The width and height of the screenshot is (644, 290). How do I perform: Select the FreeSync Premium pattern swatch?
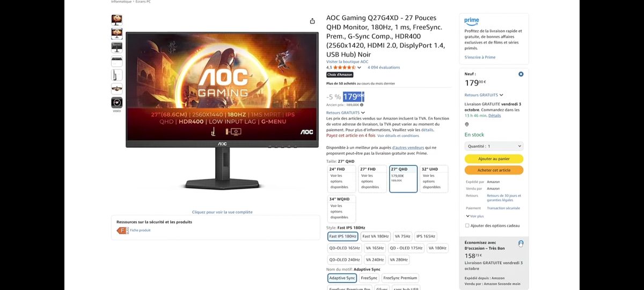pos(400,278)
